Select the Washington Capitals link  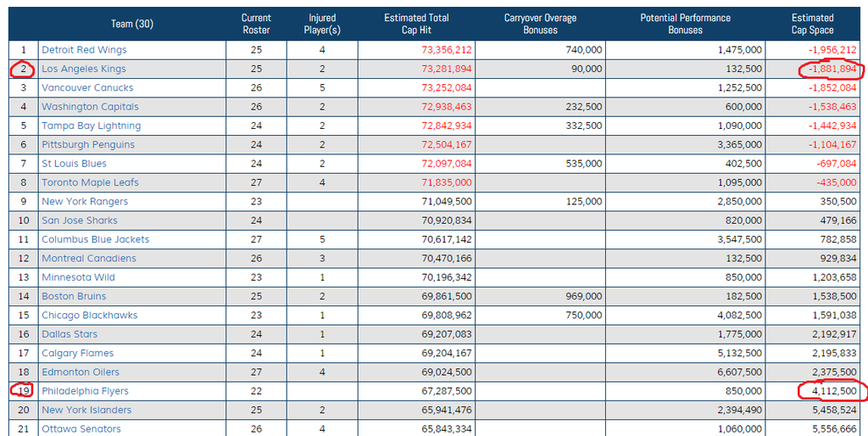tap(90, 107)
